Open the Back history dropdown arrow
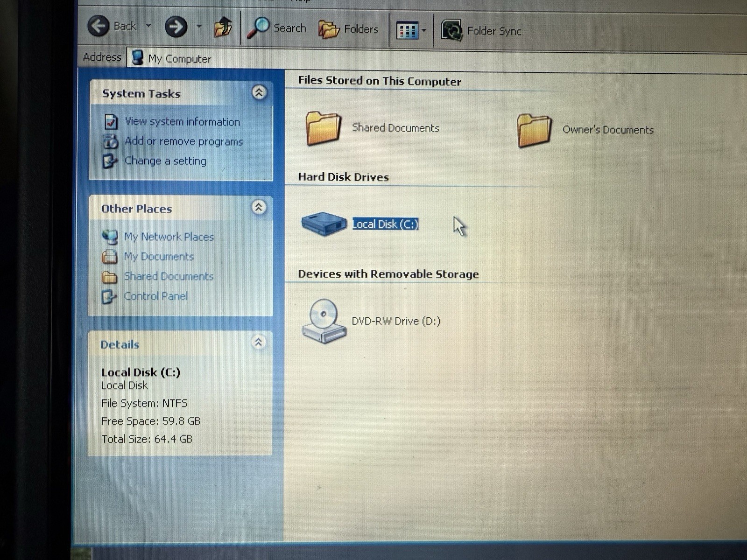This screenshot has height=560, width=747. point(148,26)
